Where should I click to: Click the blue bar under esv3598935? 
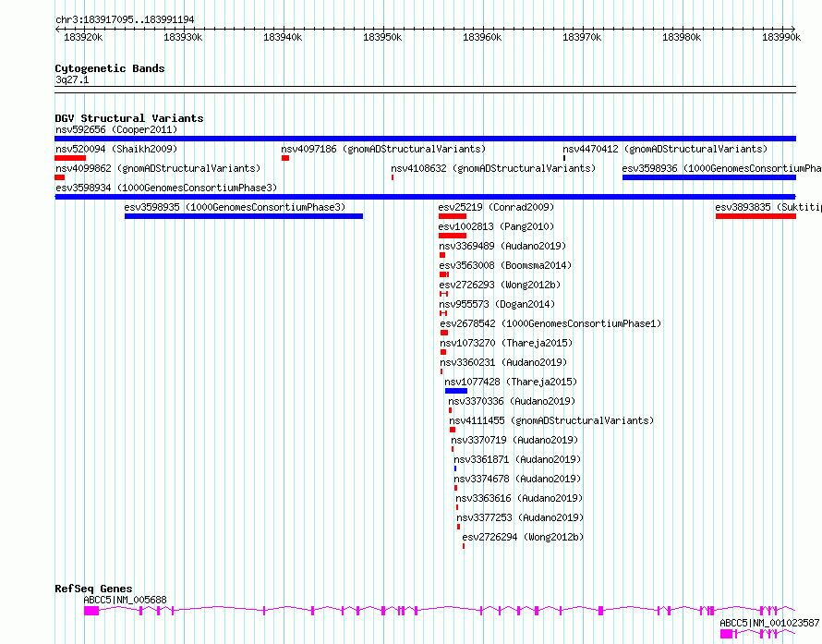tap(244, 216)
